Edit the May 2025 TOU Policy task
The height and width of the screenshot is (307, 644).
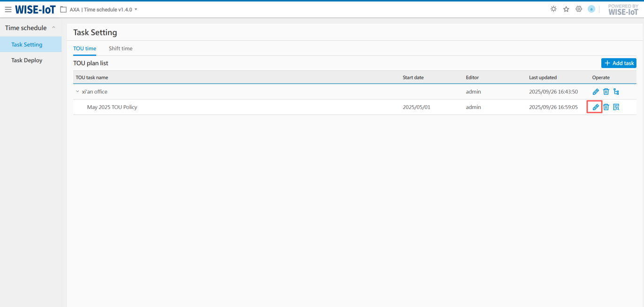(x=595, y=107)
